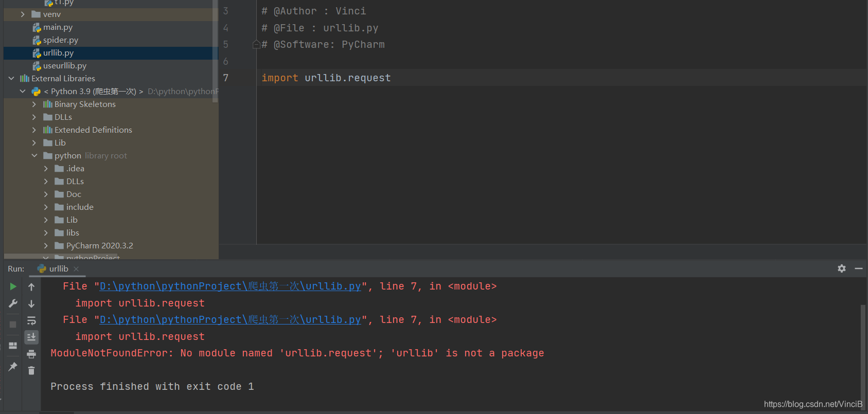Select the Binary Skeletons library item
The width and height of the screenshot is (868, 414).
pyautogui.click(x=85, y=104)
